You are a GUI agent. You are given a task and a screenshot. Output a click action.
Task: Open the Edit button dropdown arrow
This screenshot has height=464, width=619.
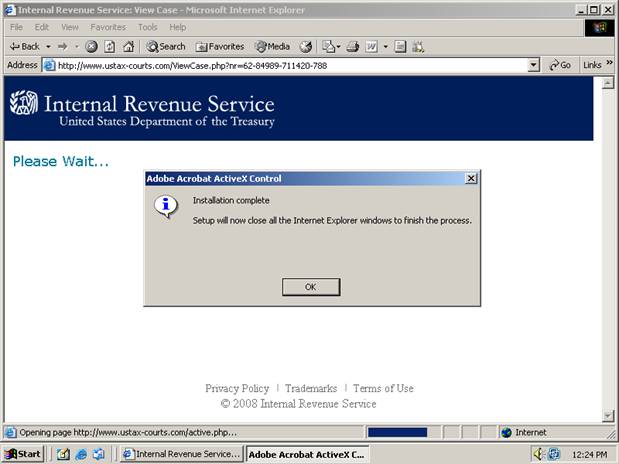[386, 47]
